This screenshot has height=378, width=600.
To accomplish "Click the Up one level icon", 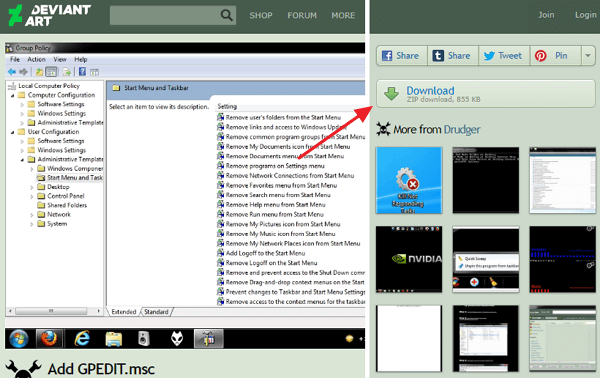I will 39,72.
